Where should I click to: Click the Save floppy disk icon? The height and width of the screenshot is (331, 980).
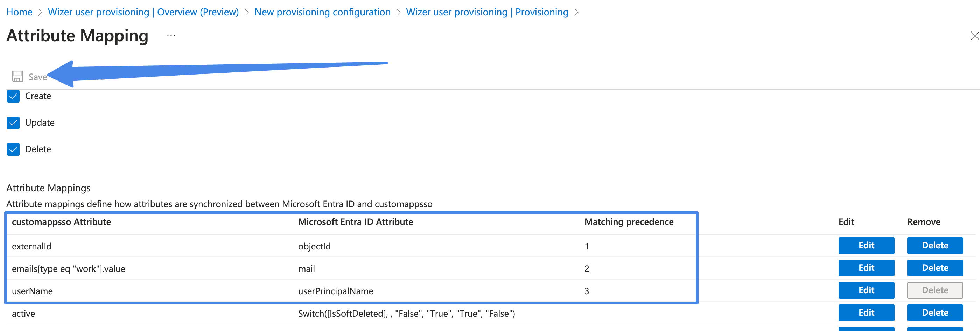[x=17, y=77]
